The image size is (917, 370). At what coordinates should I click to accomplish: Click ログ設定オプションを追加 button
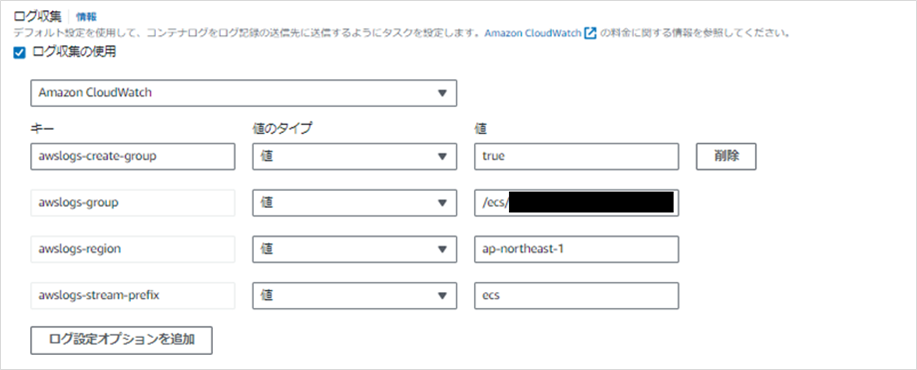pos(121,340)
